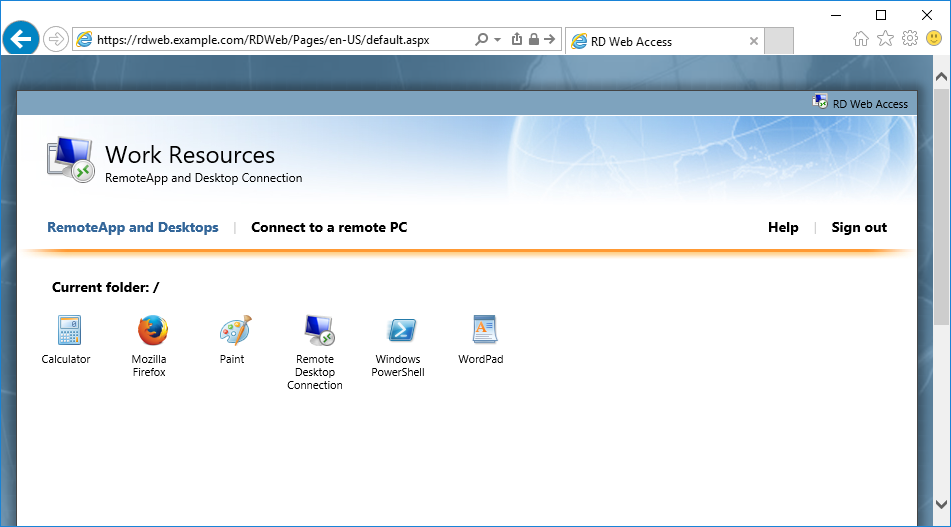Click the share icon in the address bar

[x=517, y=39]
